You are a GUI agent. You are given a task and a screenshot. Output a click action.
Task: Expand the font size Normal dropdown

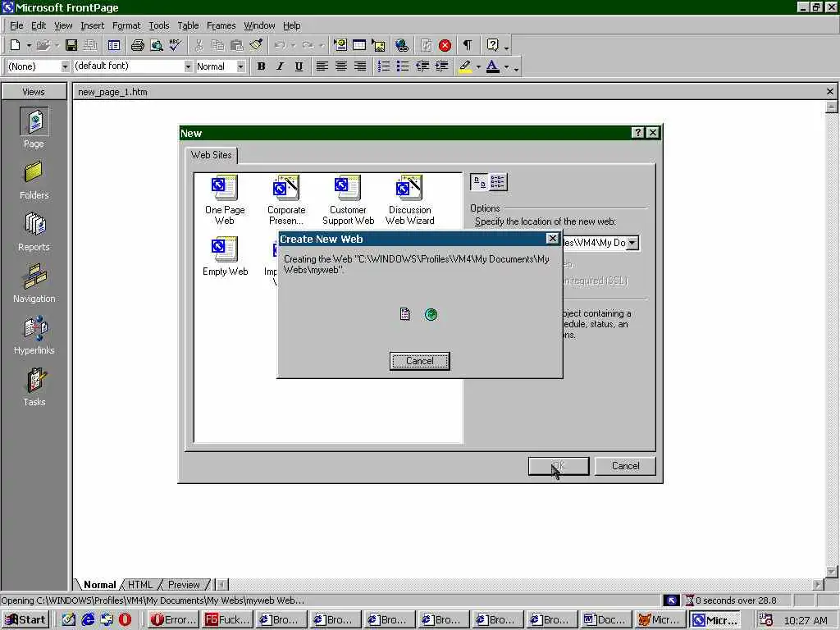click(x=240, y=66)
